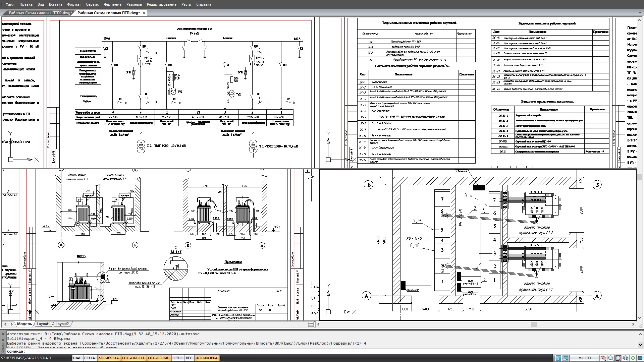Toggle ОТС-ПОЛЯР polar tracking
644x362 pixels.
point(159,358)
